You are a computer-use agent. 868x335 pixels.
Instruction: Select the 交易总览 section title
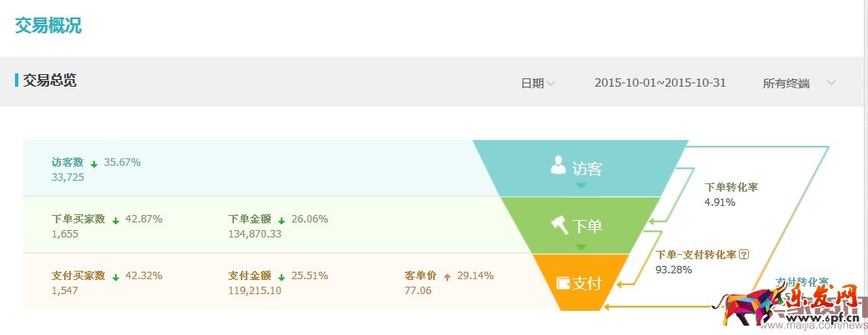pyautogui.click(x=50, y=80)
